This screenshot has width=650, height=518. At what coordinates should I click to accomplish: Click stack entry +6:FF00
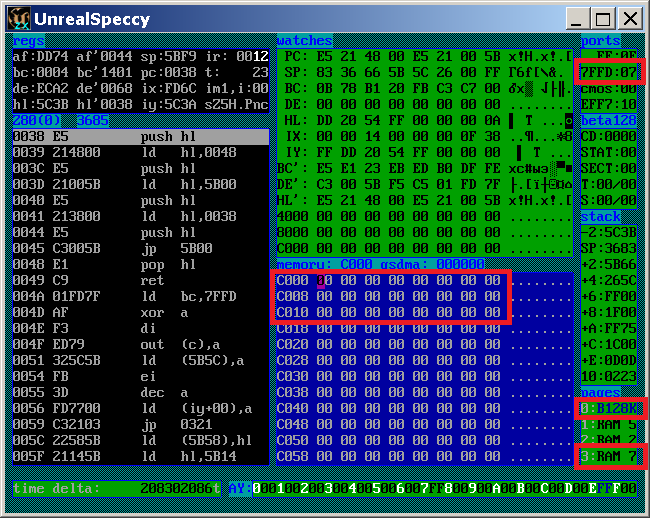[609, 296]
